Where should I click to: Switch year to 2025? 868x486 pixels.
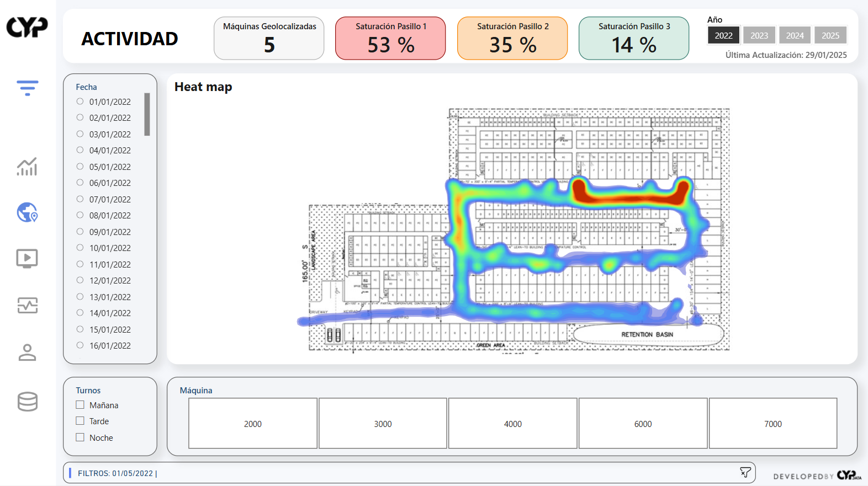tap(830, 35)
